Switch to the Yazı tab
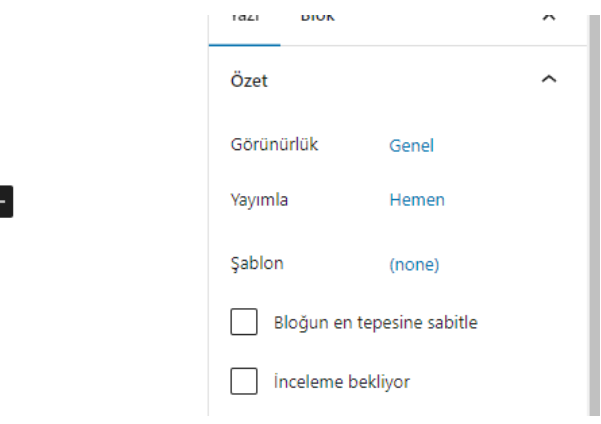Image resolution: width=601 pixels, height=424 pixels. (x=245, y=16)
